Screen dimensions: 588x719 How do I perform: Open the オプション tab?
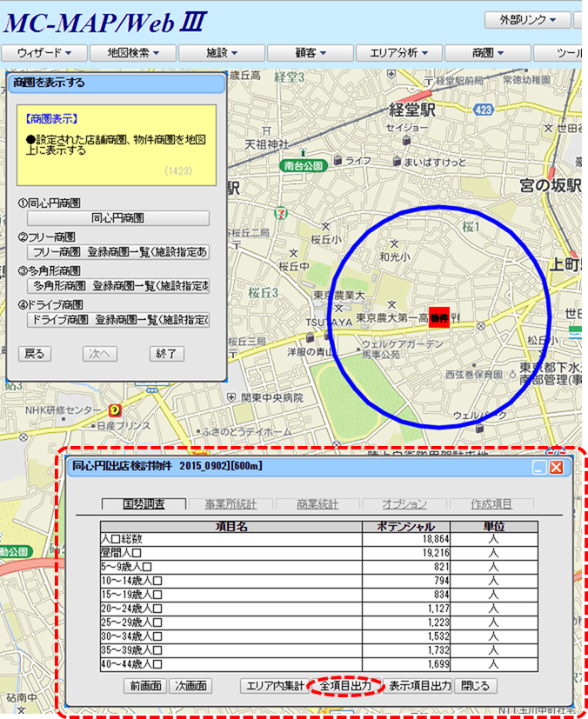tap(404, 504)
